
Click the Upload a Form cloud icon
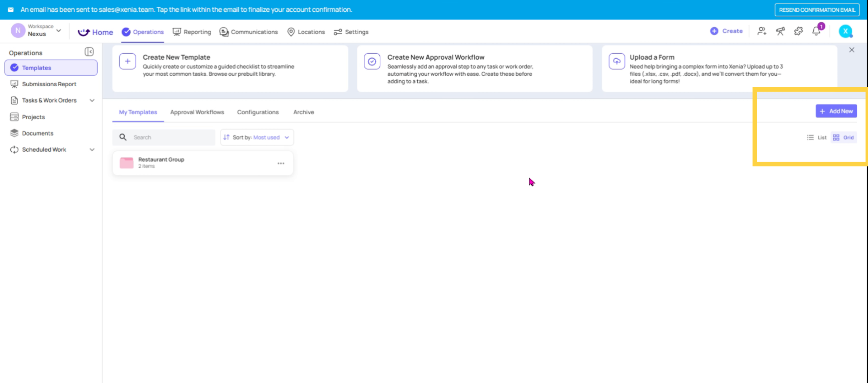click(x=617, y=61)
